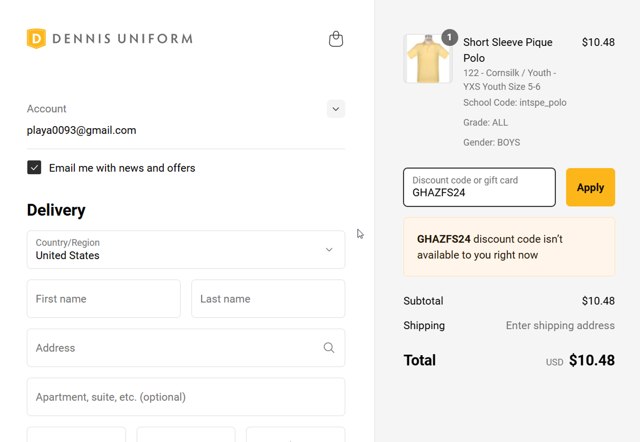Click the Account label

[x=47, y=109]
